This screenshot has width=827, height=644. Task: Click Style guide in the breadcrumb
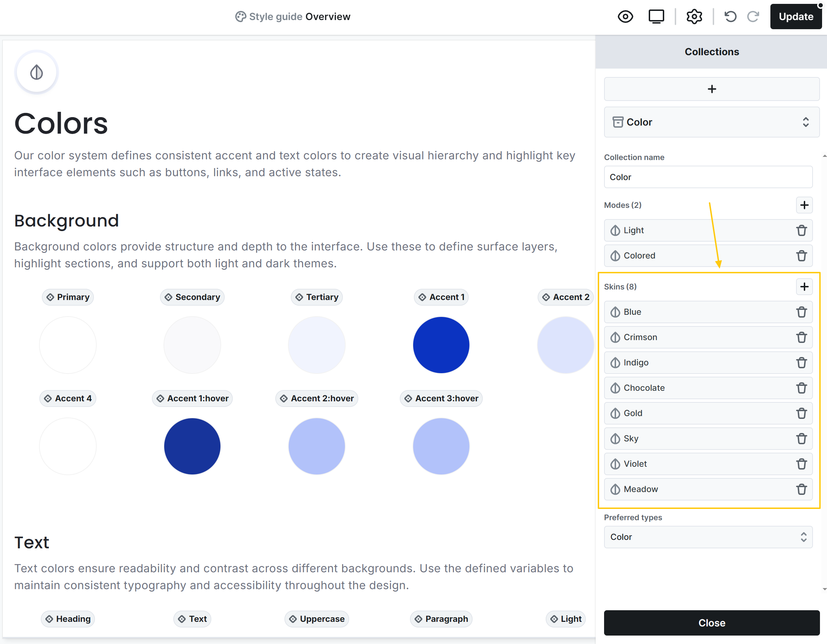275,17
